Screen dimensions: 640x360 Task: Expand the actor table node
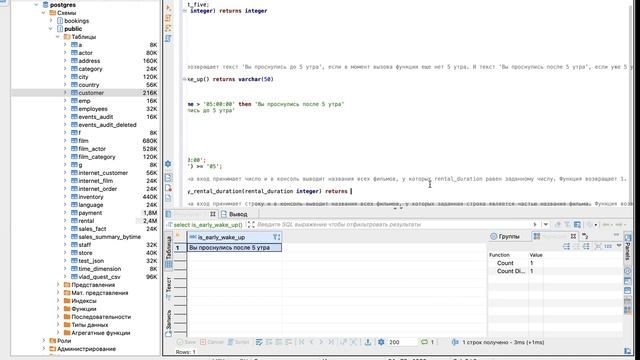(65, 53)
